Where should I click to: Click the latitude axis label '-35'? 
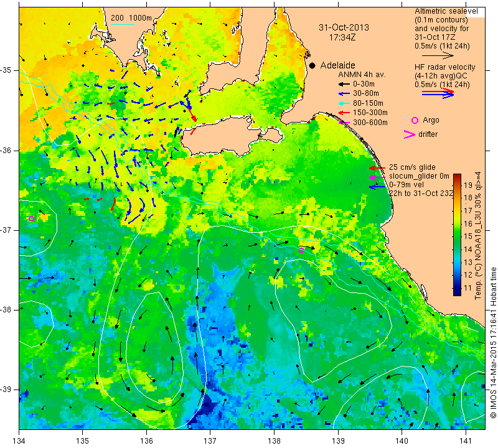click(6, 70)
